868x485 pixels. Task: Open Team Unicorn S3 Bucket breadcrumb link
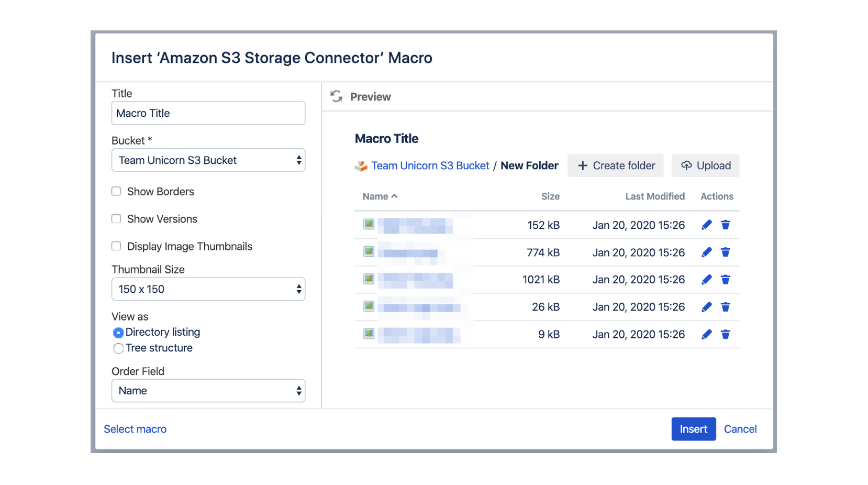[x=430, y=166]
